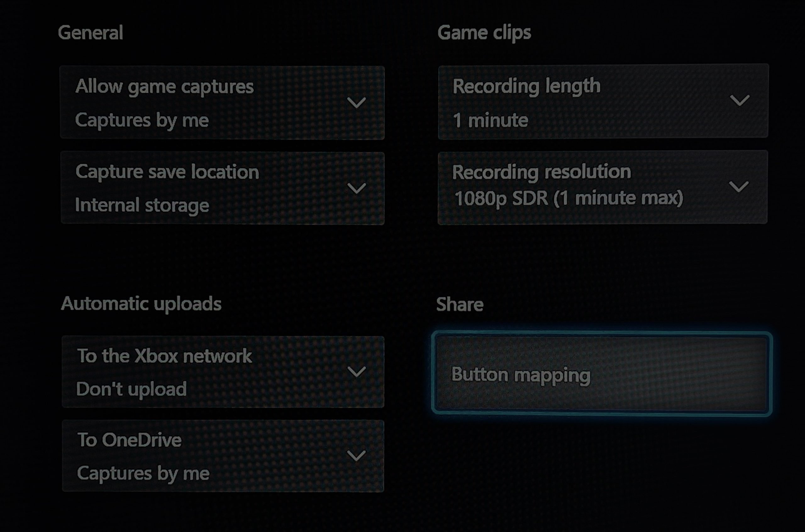Open the To the Xbox network dropdown
Screen dimensions: 805x532
point(223,372)
